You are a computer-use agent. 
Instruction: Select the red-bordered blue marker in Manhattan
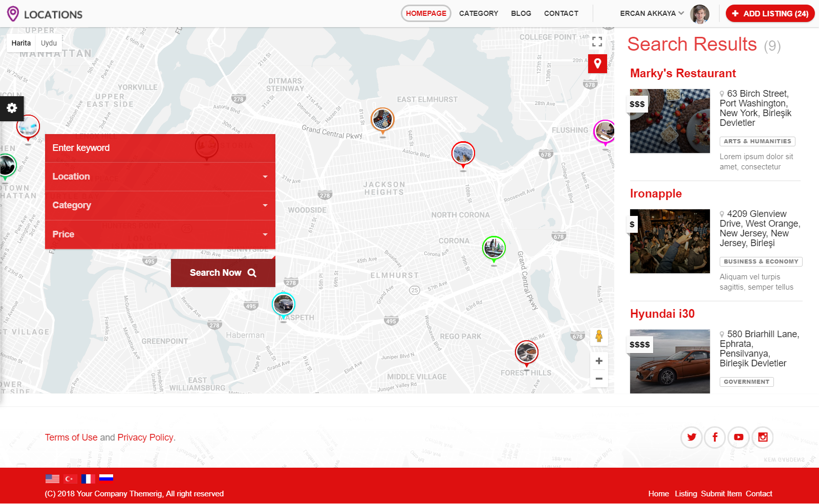[28, 128]
